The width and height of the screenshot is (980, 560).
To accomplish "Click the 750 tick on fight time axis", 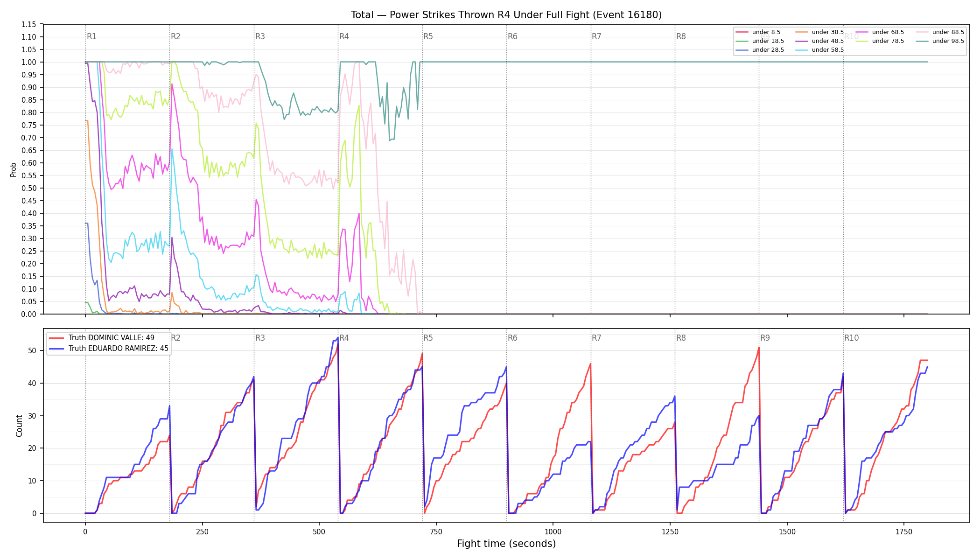I will pyautogui.click(x=436, y=532).
